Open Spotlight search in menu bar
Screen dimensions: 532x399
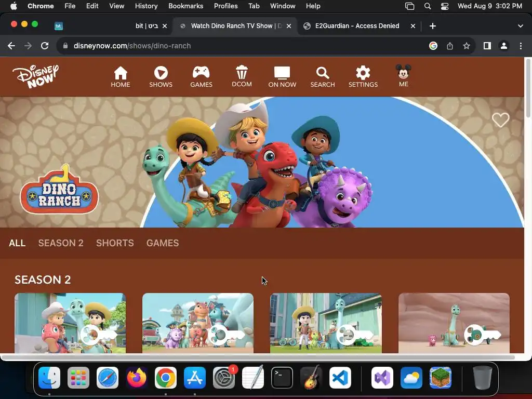(x=428, y=6)
